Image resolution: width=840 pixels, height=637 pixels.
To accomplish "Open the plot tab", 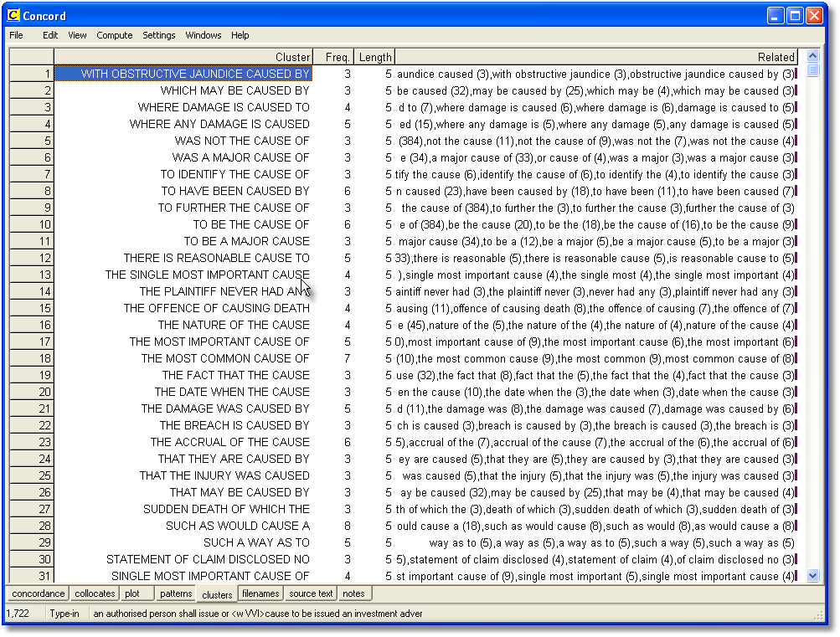I will pos(131,593).
